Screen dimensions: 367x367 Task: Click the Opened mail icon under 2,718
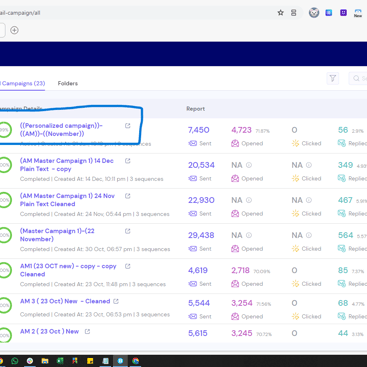[x=235, y=284]
